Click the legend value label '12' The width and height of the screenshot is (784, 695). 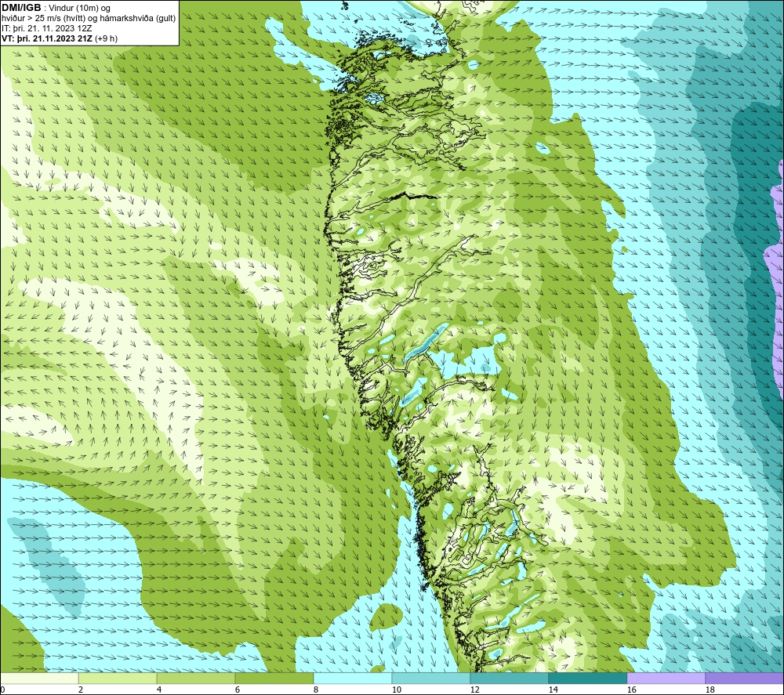coord(474,690)
